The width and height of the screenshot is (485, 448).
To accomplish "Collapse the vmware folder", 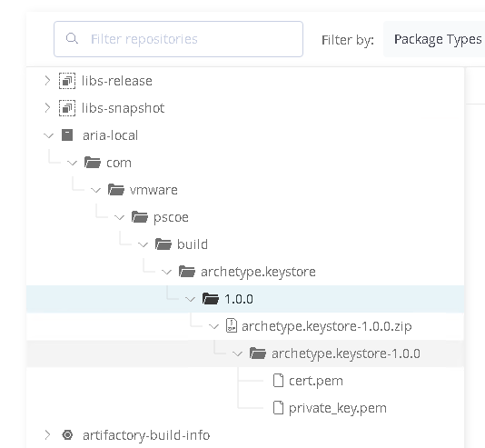I will [96, 190].
